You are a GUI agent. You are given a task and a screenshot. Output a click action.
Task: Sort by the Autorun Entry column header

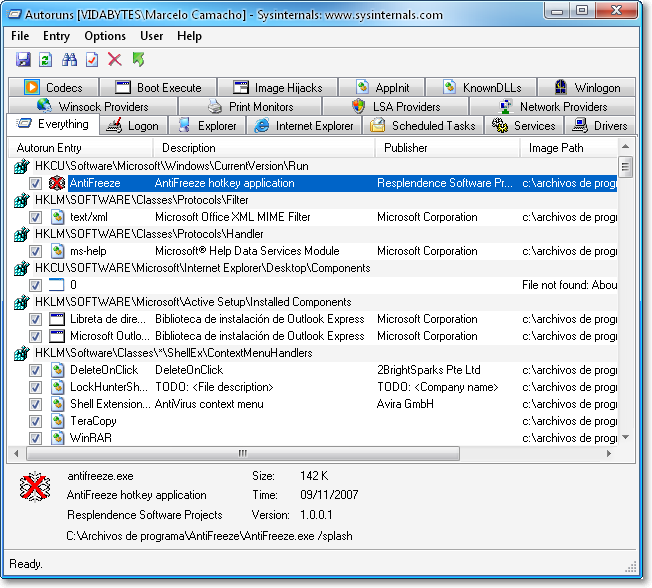click(x=80, y=148)
